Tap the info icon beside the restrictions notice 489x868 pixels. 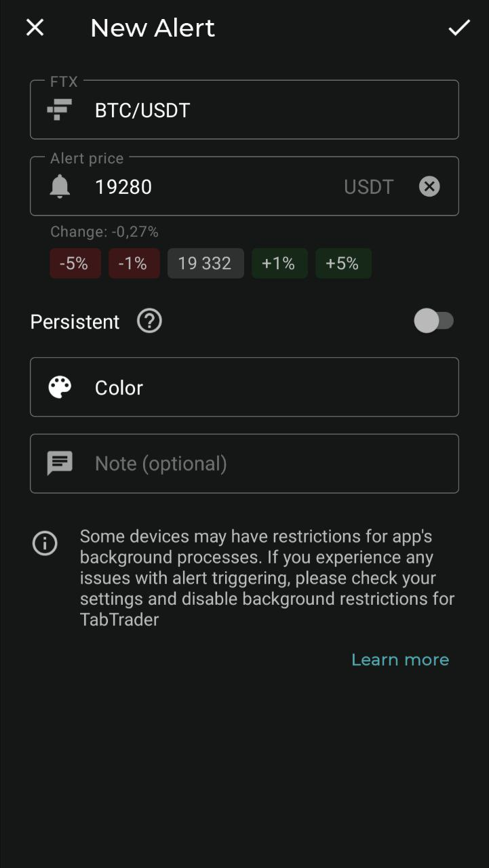point(45,543)
